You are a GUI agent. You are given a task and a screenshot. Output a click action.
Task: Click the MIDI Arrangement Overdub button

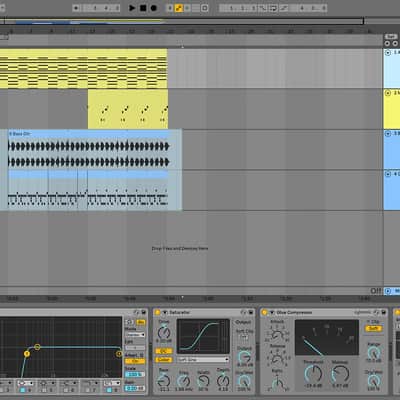(170, 8)
